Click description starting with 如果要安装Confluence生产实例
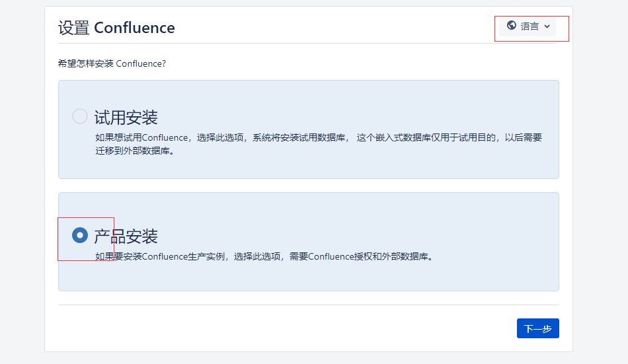 click(x=264, y=256)
